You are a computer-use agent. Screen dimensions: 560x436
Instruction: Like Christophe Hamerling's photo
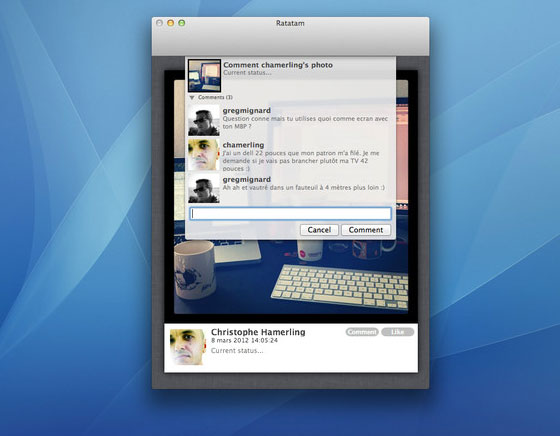[398, 332]
